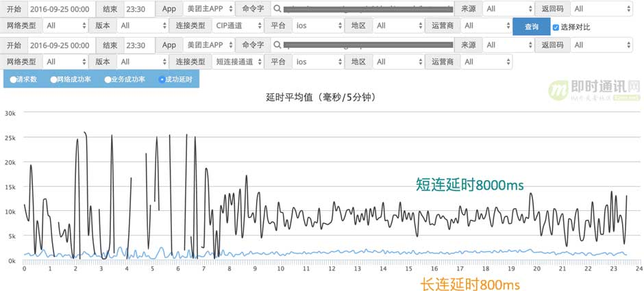Open the top query's 返回码 dropdown
This screenshot has width=644, height=291.
(x=602, y=9)
